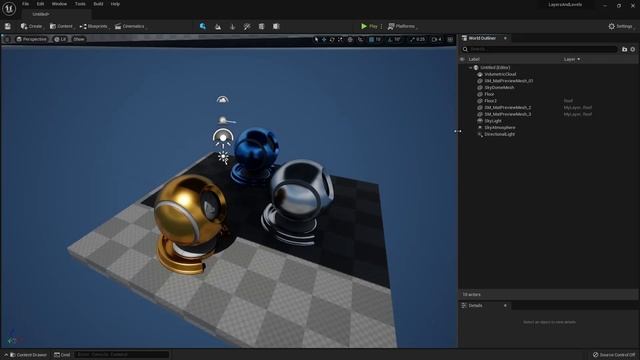640x360 pixels.
Task: Open the viewport options hamburger menu
Action: pos(7,39)
